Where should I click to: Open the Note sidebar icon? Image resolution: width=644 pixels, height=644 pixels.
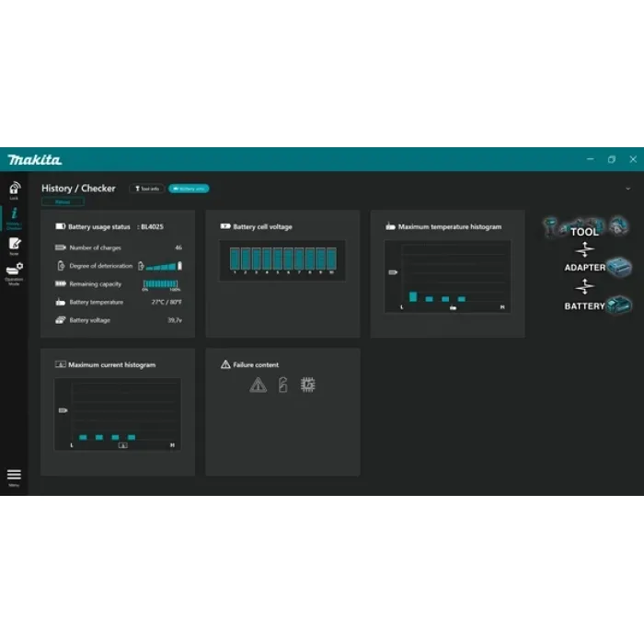pos(14,245)
